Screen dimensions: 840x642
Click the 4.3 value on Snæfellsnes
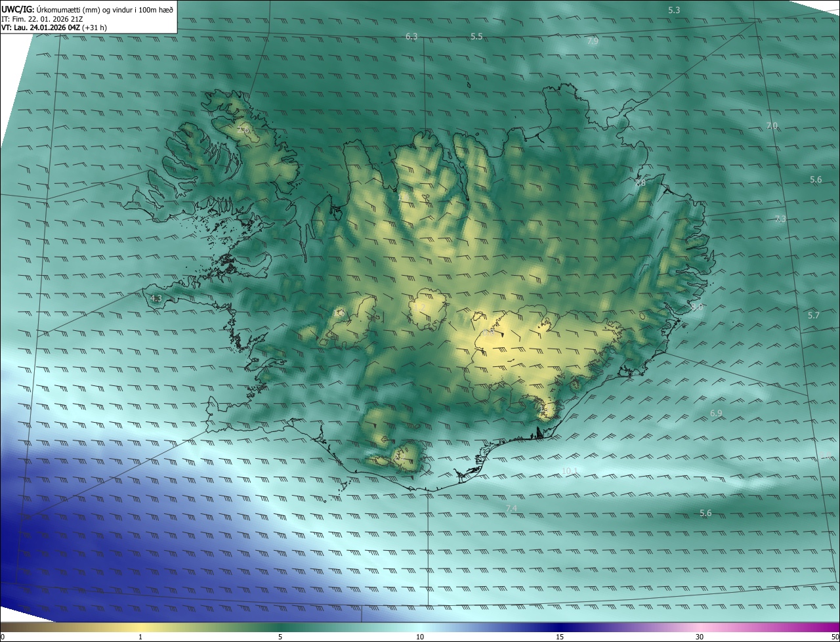click(156, 299)
